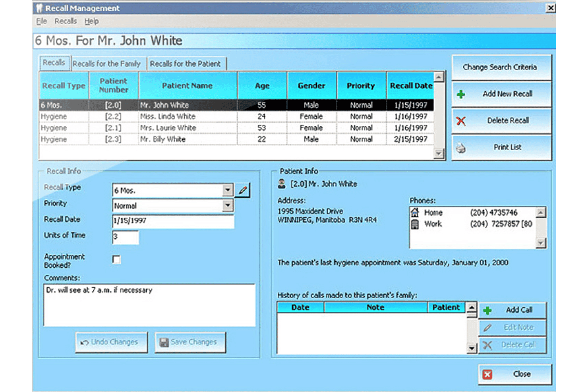The width and height of the screenshot is (588, 392).
Task: Select the Mr. Billy White row
Action: [237, 139]
